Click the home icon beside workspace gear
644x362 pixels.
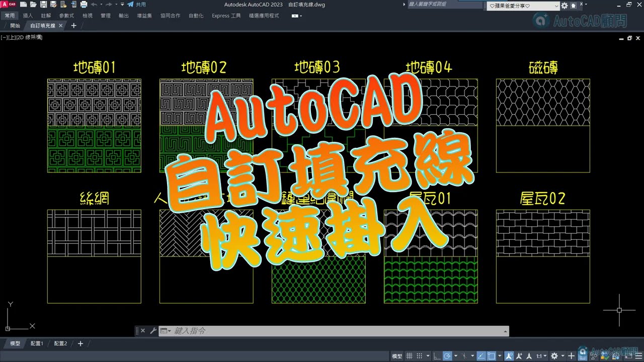pos(574,6)
